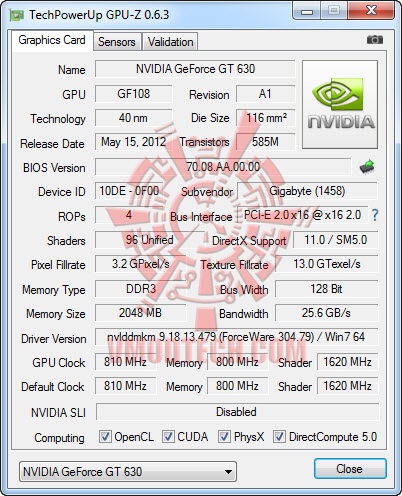Toggle the CUDA checkbox

coord(168,437)
